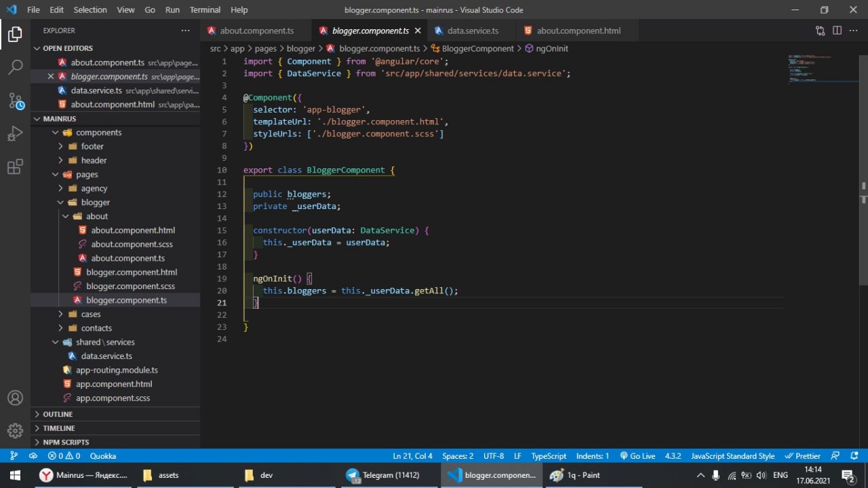Image resolution: width=868 pixels, height=488 pixels.
Task: Click the Split Editor Right icon
Action: tap(837, 31)
